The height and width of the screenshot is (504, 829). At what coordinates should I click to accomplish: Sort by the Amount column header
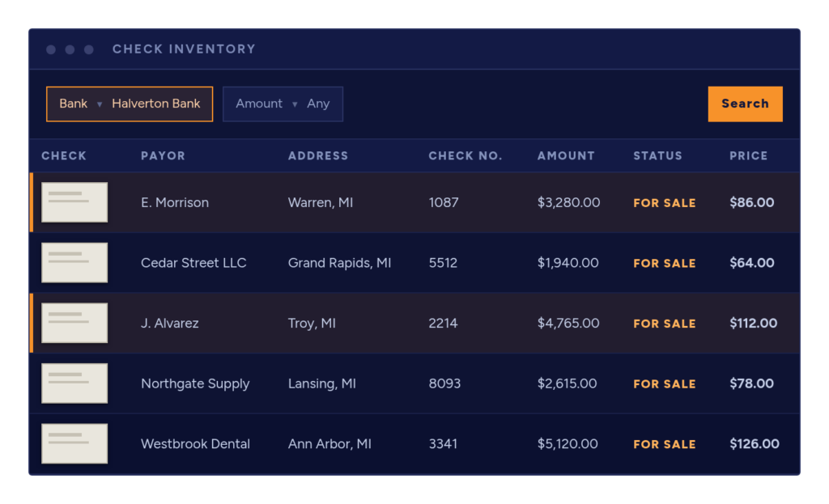pos(566,156)
